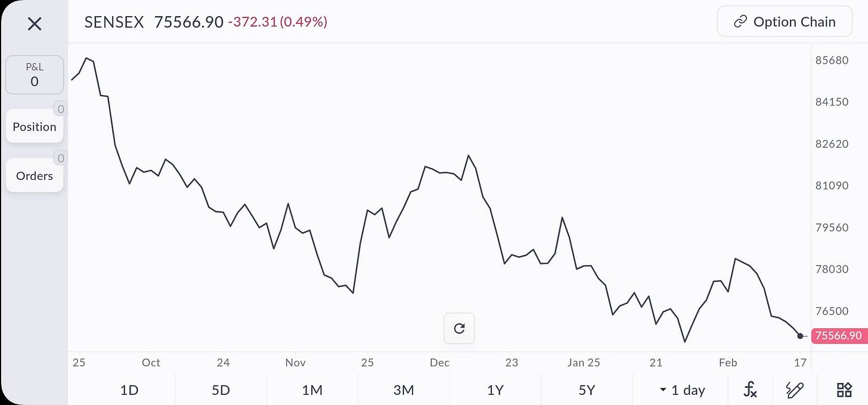Close the SENSEX chart view

pos(35,24)
